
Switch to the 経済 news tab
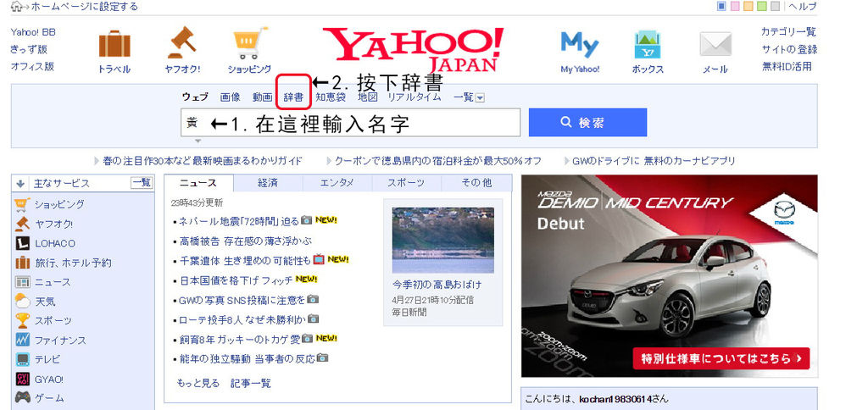coord(268,183)
